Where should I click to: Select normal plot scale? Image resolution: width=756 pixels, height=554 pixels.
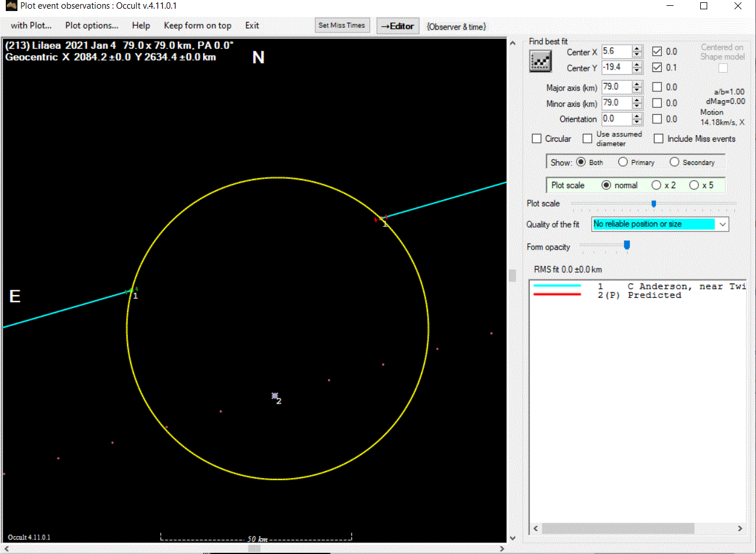(606, 185)
